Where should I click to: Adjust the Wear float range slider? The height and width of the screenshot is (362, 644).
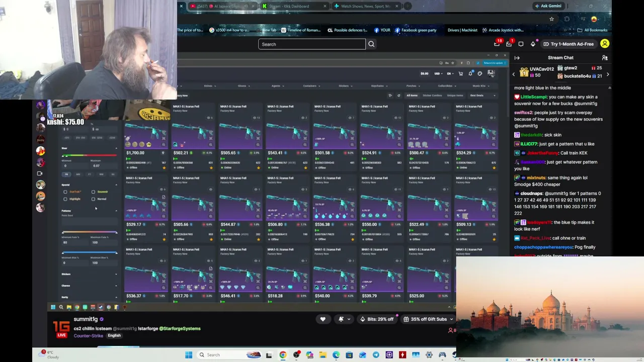(x=90, y=156)
